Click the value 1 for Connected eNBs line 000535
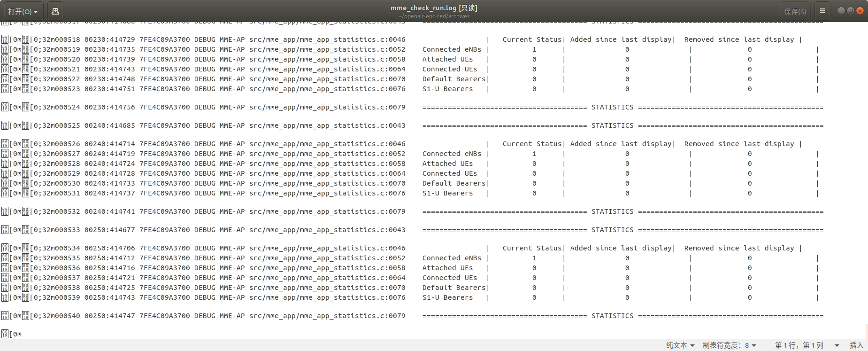This screenshot has width=868, height=351. click(x=534, y=258)
